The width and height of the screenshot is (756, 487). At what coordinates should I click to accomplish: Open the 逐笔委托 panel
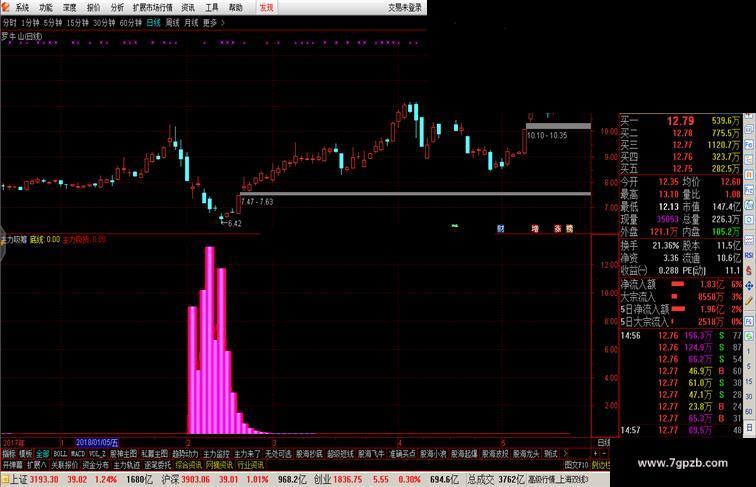[x=158, y=465]
